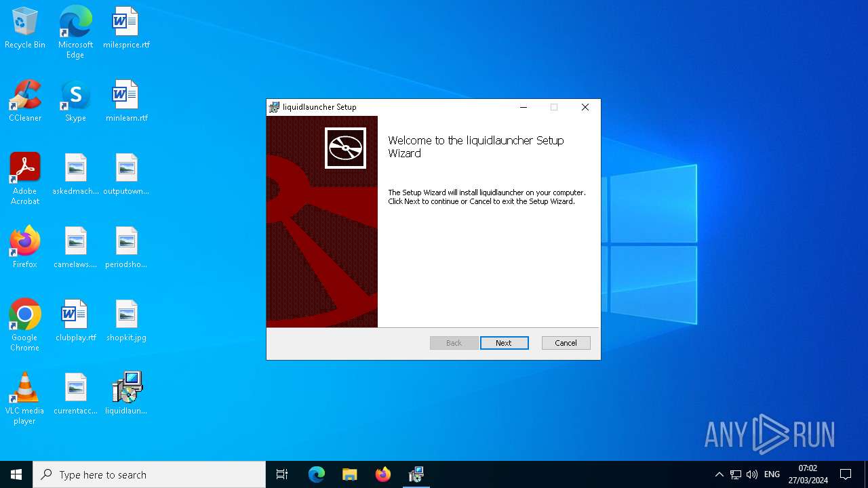Click Next in the Setup Wizard
The image size is (868, 488).
[504, 343]
